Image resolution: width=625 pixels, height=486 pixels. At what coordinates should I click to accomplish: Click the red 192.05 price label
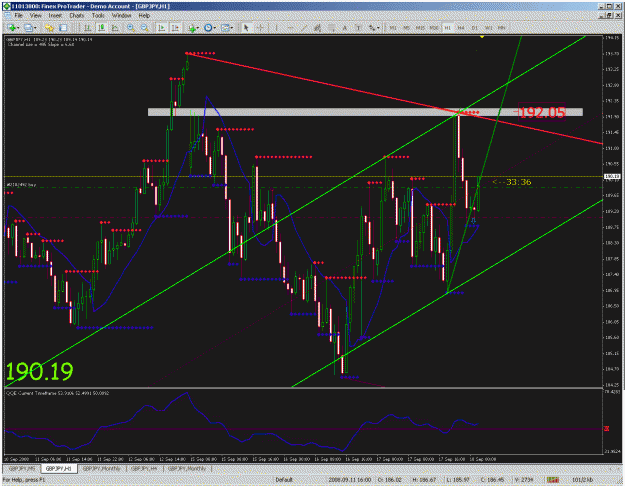[x=542, y=112]
